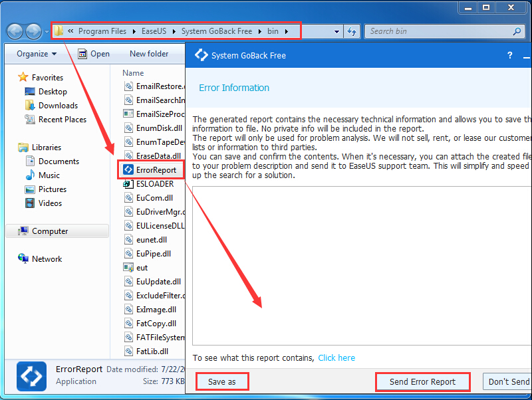Open the address bar history dropdown arrow
Image resolution: width=532 pixels, height=400 pixels.
coord(336,31)
